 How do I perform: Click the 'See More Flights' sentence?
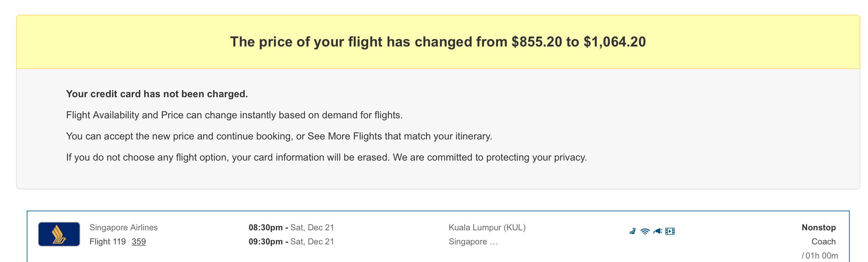(x=279, y=136)
